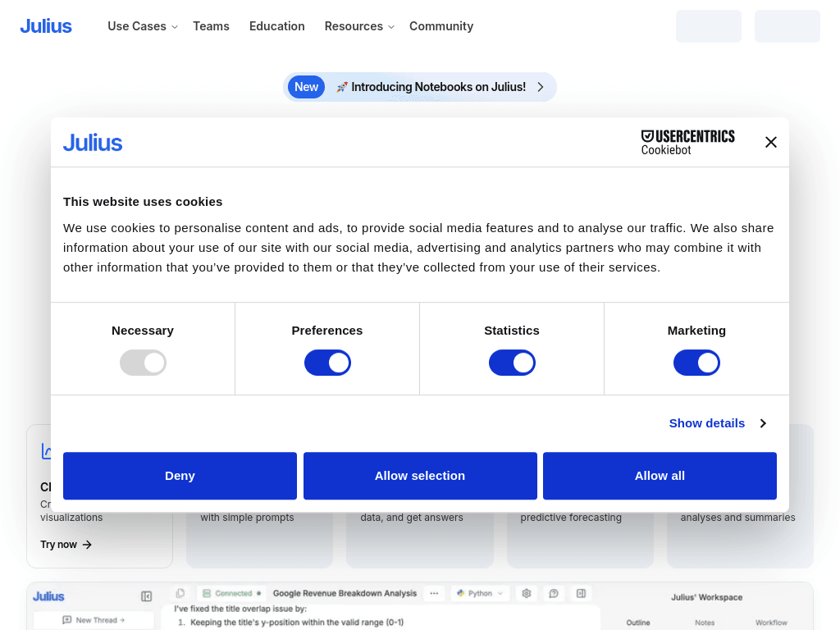Click the Connected status indicator
840x630 pixels.
pyautogui.click(x=231, y=593)
